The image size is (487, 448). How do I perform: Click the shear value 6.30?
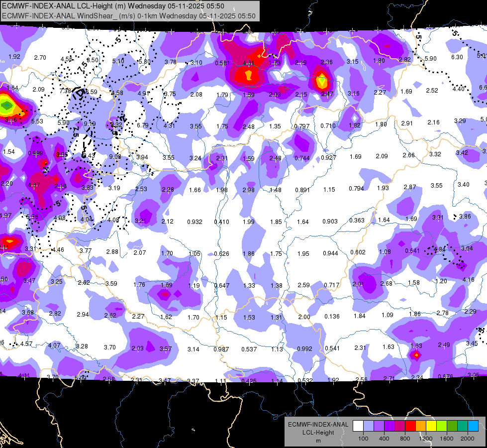pos(457,57)
